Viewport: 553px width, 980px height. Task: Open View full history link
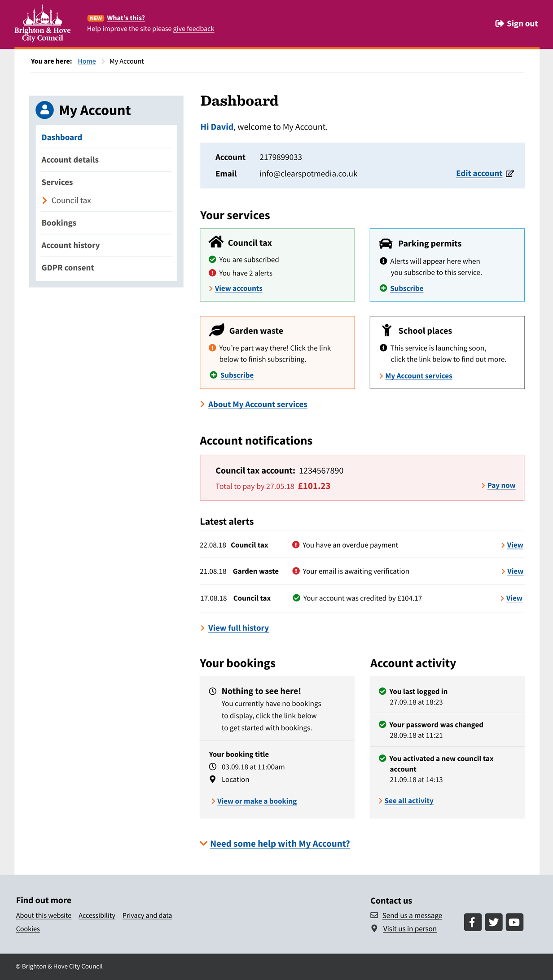coord(238,628)
